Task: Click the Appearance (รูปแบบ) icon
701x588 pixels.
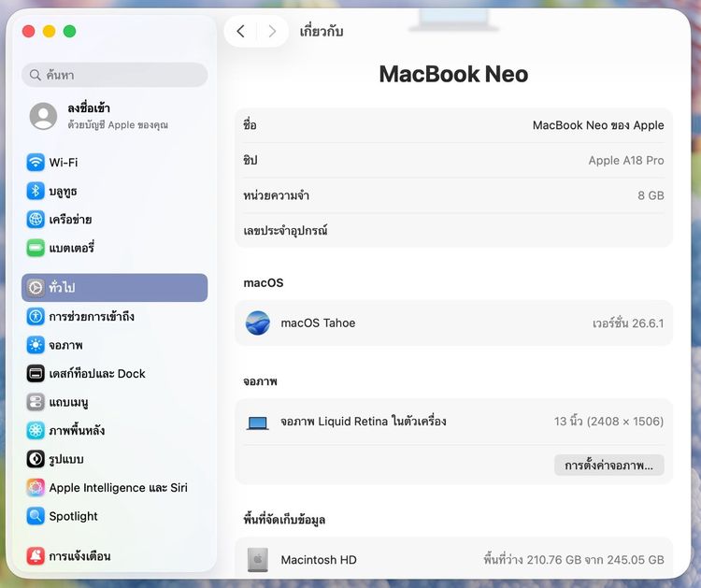Action: coord(36,459)
